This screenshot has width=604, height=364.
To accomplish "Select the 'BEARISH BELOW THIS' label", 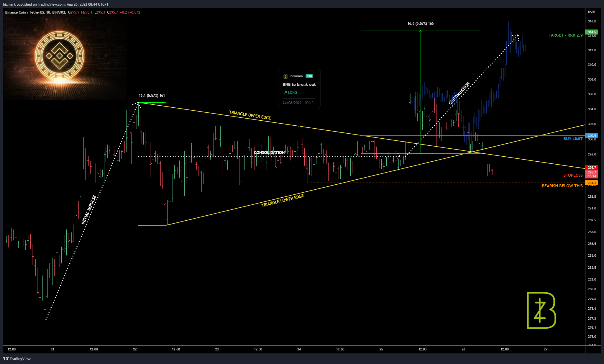I will tap(562, 186).
